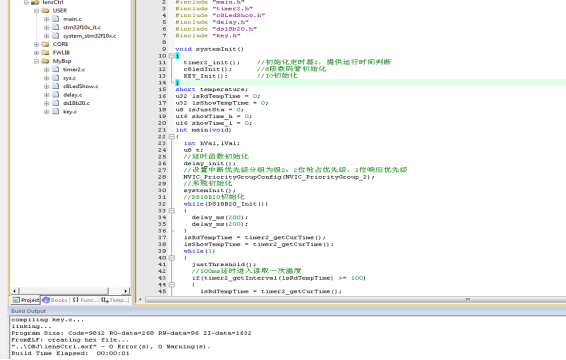
Task: Select the sys.c file icon
Action: pos(56,78)
